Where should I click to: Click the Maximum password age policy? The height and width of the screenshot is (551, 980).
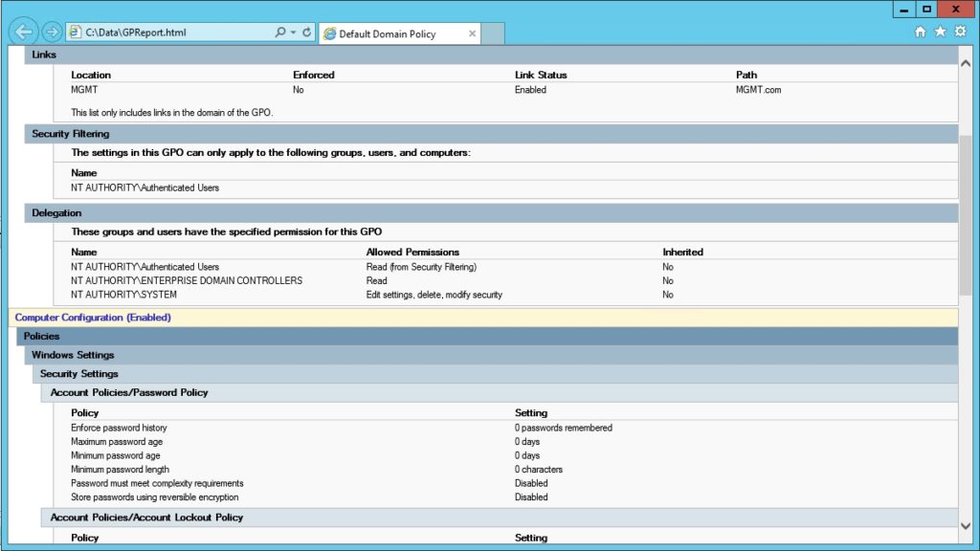[116, 442]
